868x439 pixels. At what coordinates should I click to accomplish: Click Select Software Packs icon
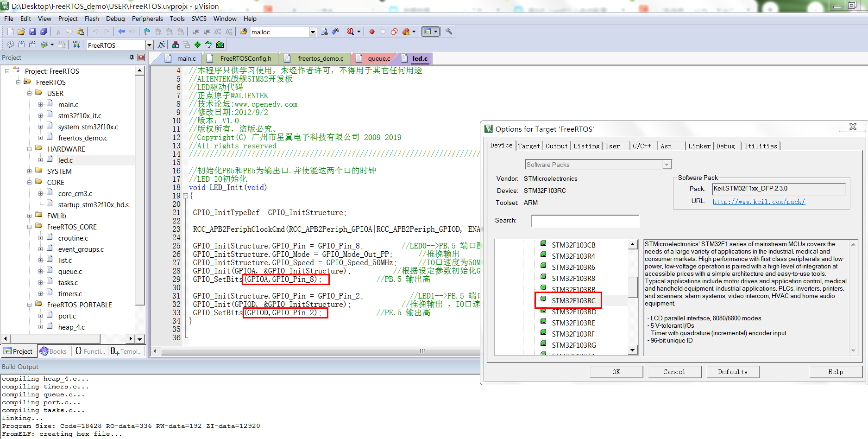click(209, 45)
